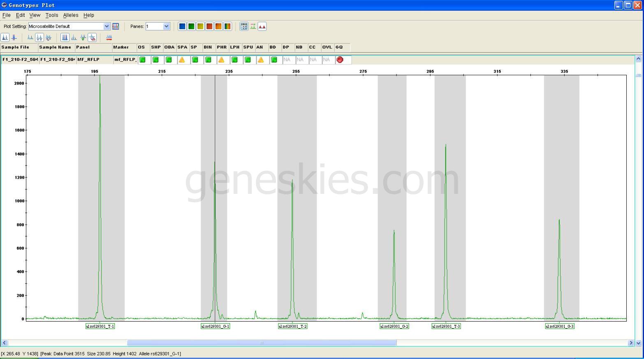Screen dimensions: 644x359
Task: Open the Alleles menu
Action: pos(70,15)
